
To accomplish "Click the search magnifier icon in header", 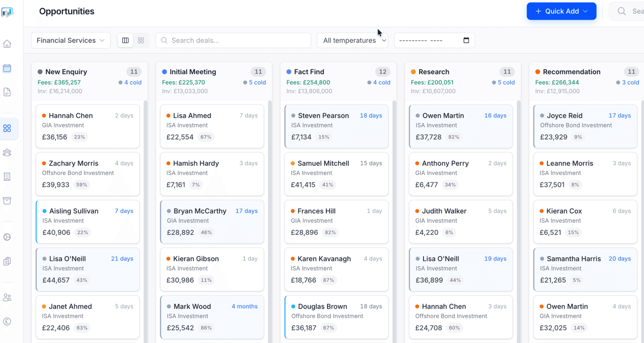I will 621,11.
